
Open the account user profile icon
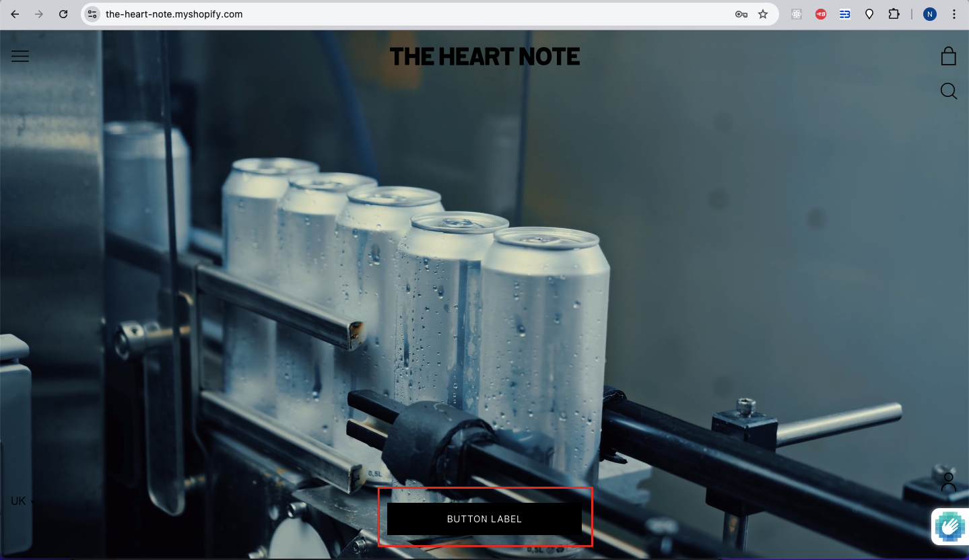point(948,483)
